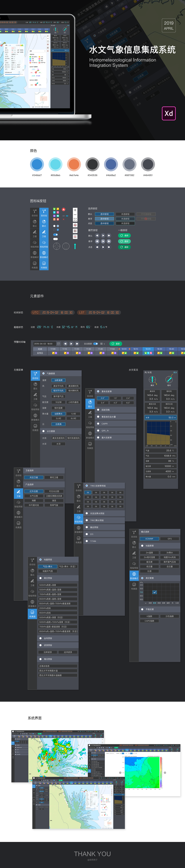Viewport: 185px width, 868px height.
Task: Open 雷达 in the 气象要素 panel sidebar
Action: (x=35, y=386)
